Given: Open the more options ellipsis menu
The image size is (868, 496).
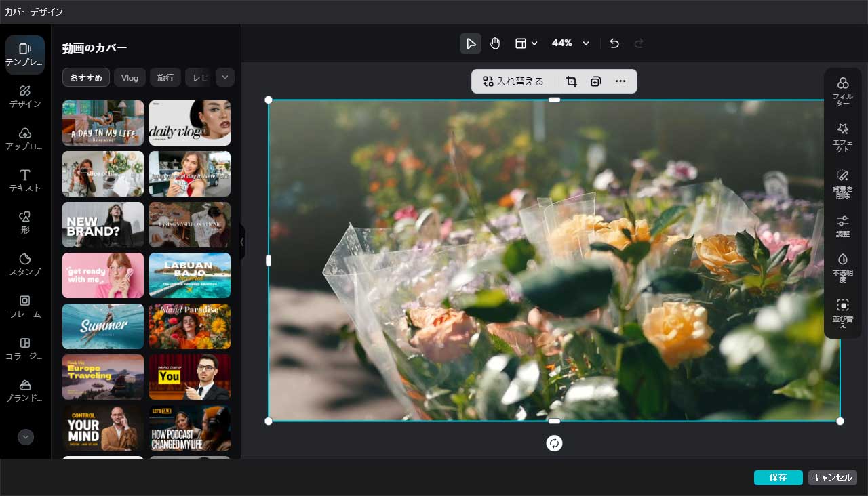Looking at the screenshot, I should click(x=620, y=81).
